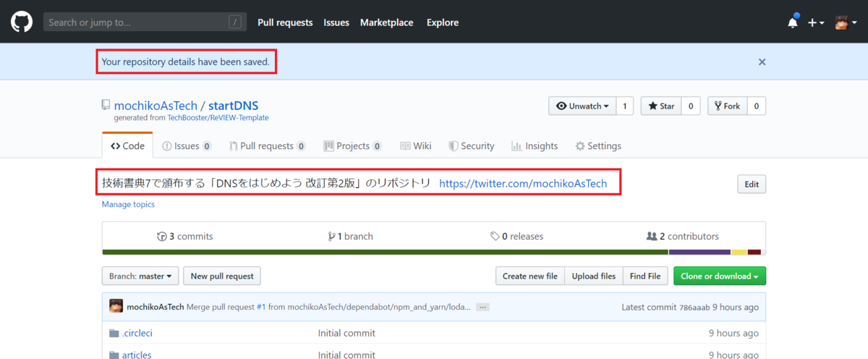868x359 pixels.
Task: Open latest commit 786aaab
Action: click(x=694, y=307)
